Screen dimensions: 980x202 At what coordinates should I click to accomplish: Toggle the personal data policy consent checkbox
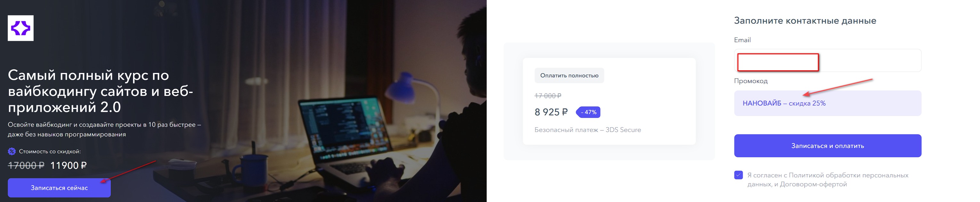point(739,175)
